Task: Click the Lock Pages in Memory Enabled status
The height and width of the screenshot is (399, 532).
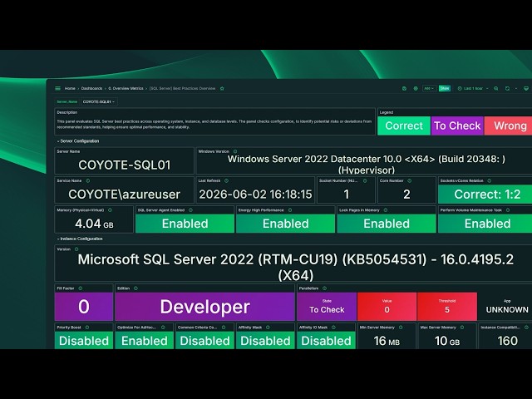Action: pos(387,224)
